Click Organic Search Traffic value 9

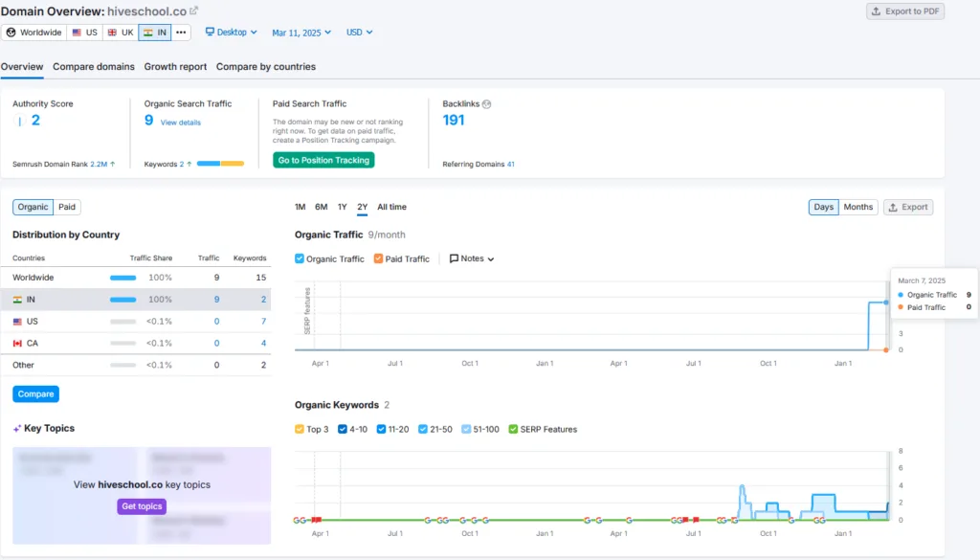(x=148, y=120)
